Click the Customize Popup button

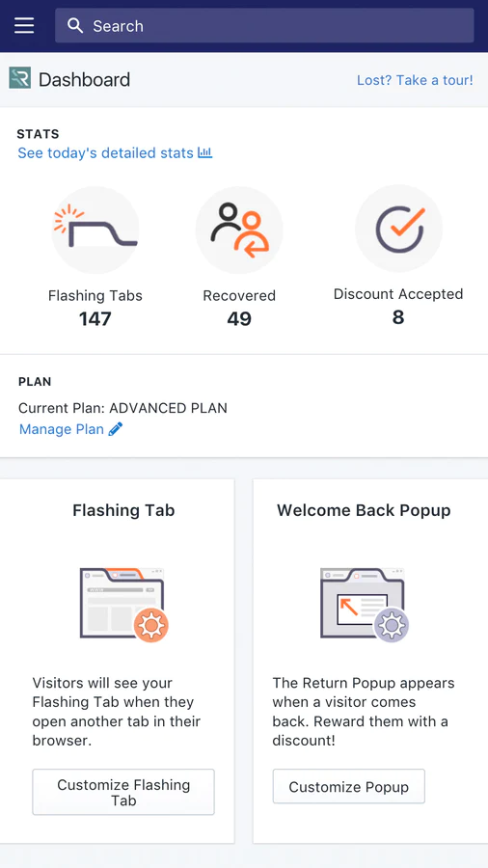348,787
